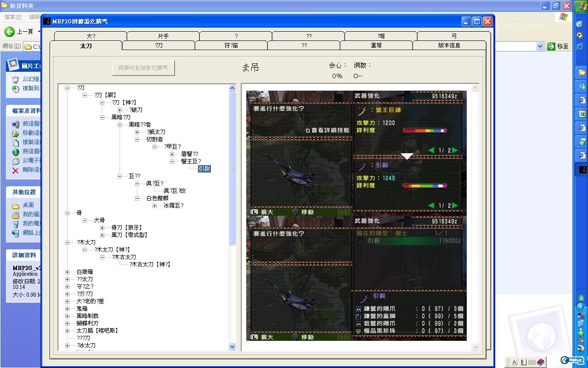The width and height of the screenshot is (588, 368).
Task: Collapse the 黑暗?刀 tree node
Action: tap(102, 117)
